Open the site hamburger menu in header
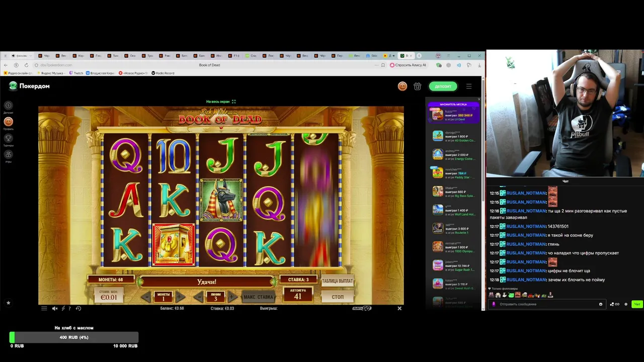644x362 pixels. (x=469, y=86)
